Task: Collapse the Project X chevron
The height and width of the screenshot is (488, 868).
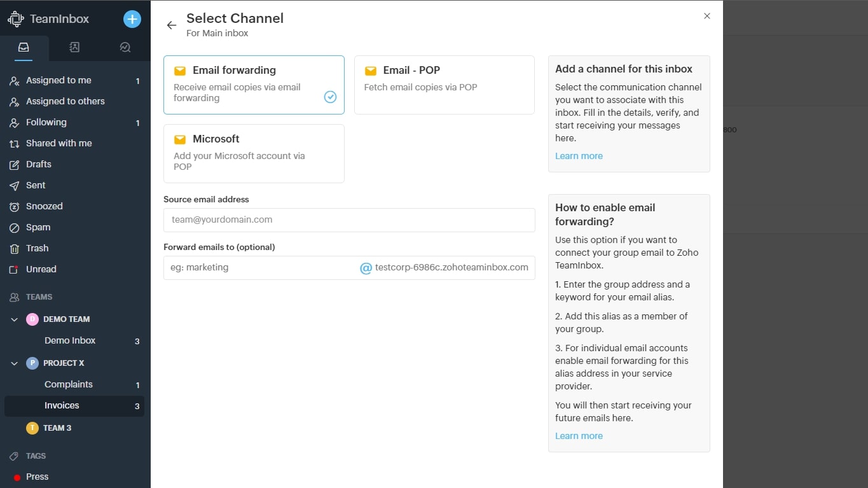Action: pos(15,363)
